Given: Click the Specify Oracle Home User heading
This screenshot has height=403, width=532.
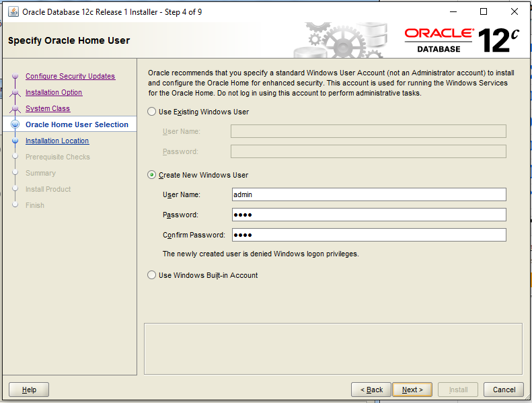Looking at the screenshot, I should pos(69,40).
